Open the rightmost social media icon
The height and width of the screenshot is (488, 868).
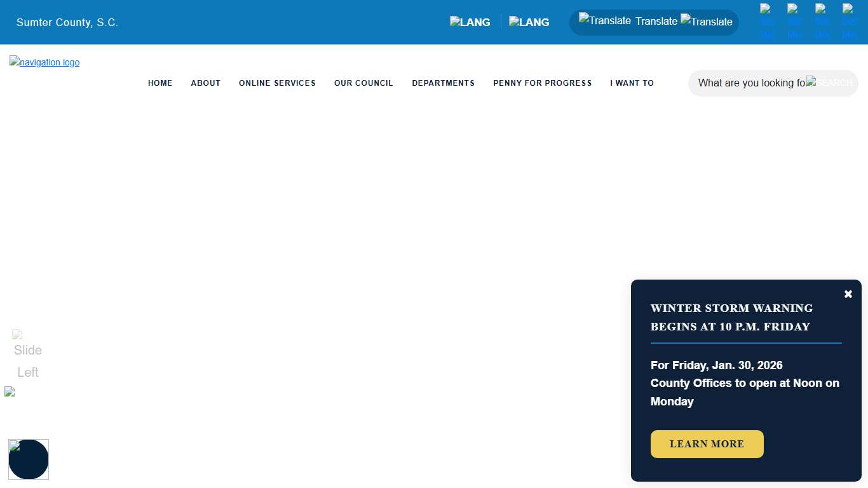[x=850, y=22]
